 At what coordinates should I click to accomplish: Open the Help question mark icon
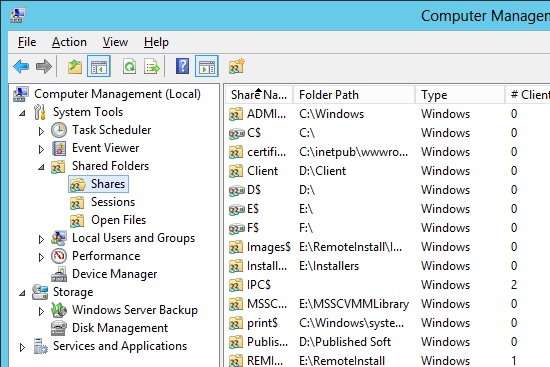click(x=182, y=66)
